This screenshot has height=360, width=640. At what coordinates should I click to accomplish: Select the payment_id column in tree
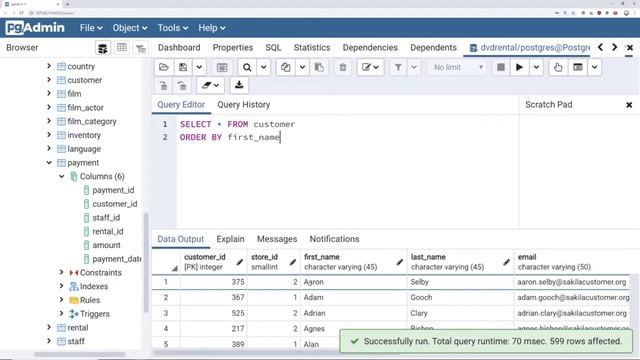coord(113,190)
